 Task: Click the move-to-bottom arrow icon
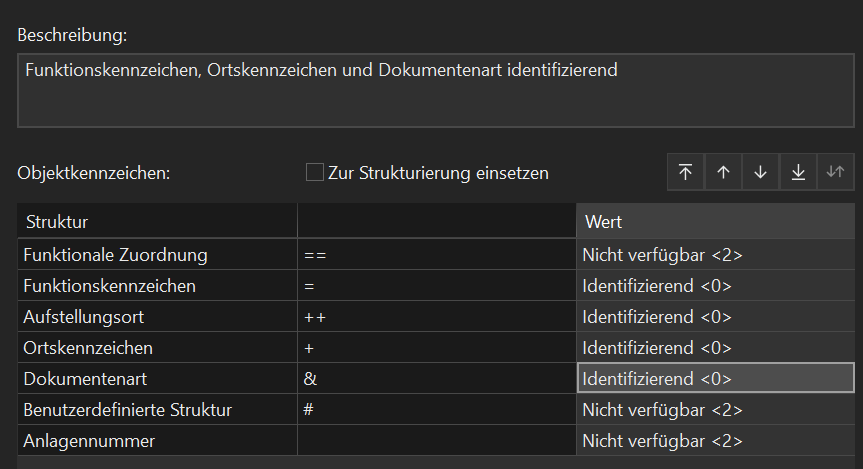pyautogui.click(x=798, y=172)
